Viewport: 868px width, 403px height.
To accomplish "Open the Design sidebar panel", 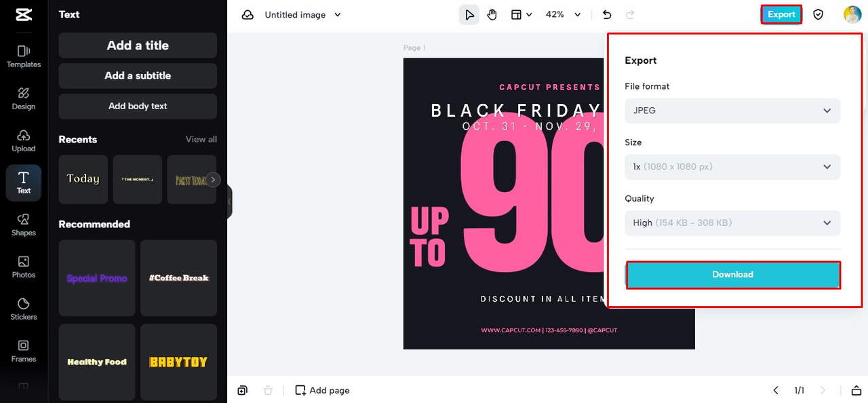I will point(24,98).
